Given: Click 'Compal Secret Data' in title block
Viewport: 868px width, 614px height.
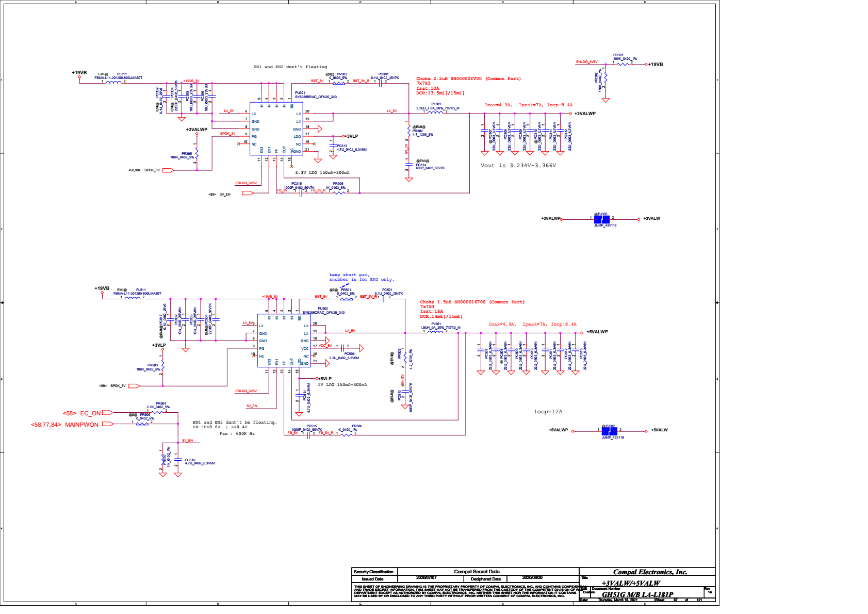Looking at the screenshot, I should pos(477,572).
